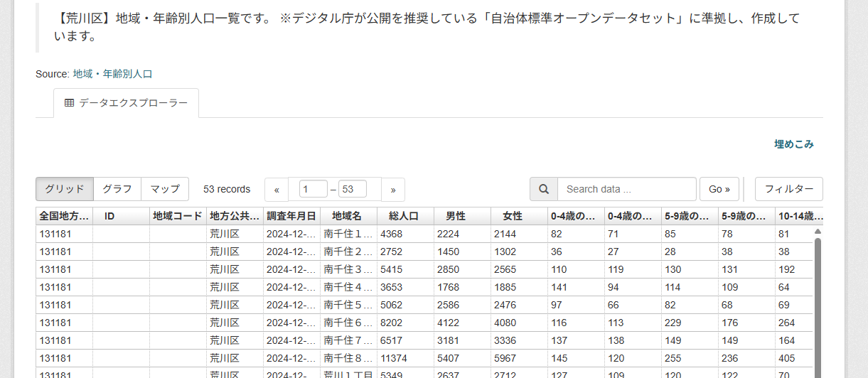The image size is (868, 378).
Task: Open the データエクスプローラー tab
Action: (x=126, y=103)
